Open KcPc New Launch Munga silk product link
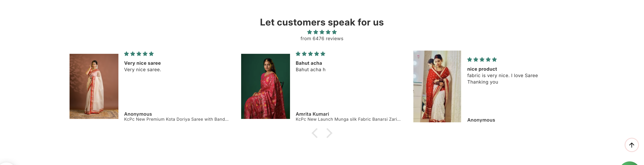Viewport: 644px width, 165px height. (348, 119)
